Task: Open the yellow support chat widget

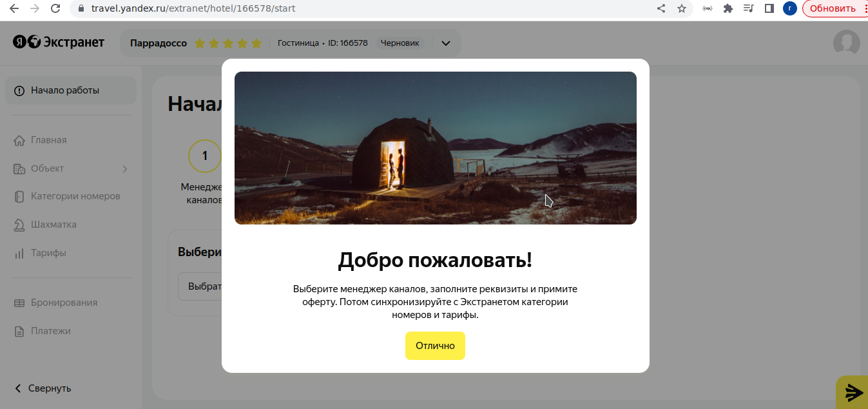Action: [853, 392]
